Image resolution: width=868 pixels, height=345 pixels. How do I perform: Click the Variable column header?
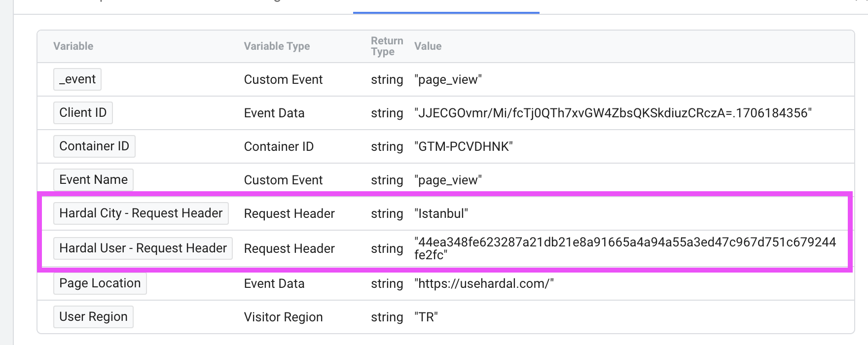[73, 46]
